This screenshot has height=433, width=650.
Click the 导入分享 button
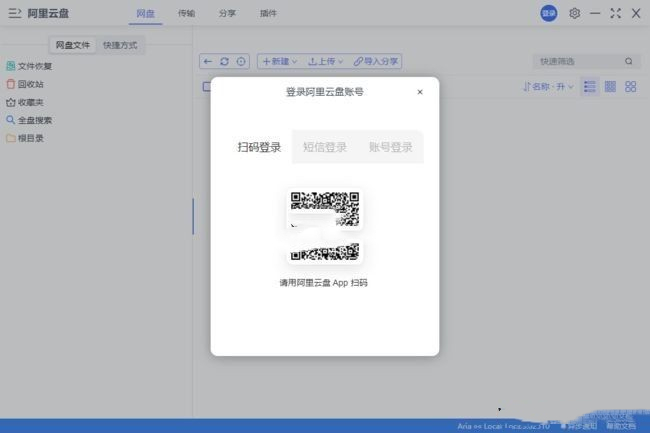(376, 61)
